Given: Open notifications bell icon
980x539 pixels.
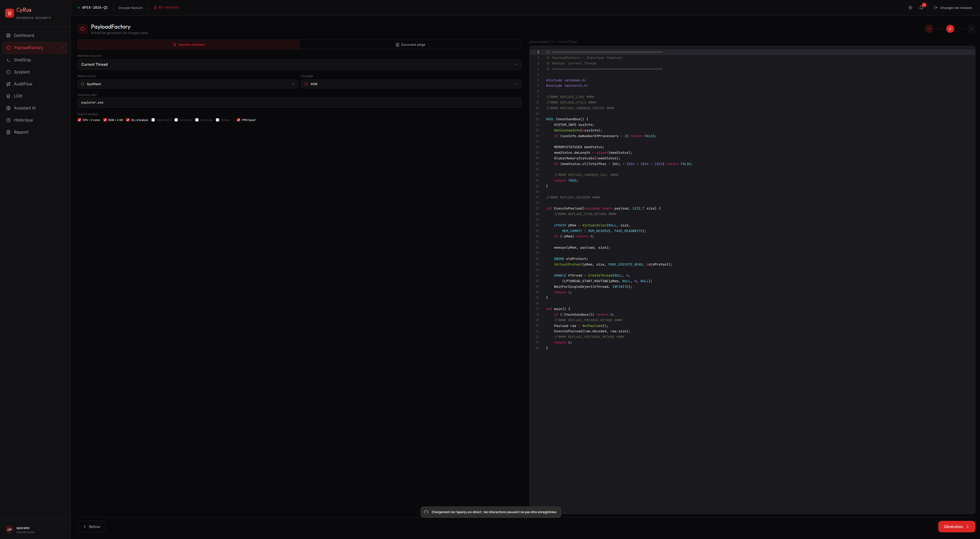Looking at the screenshot, I should point(921,8).
